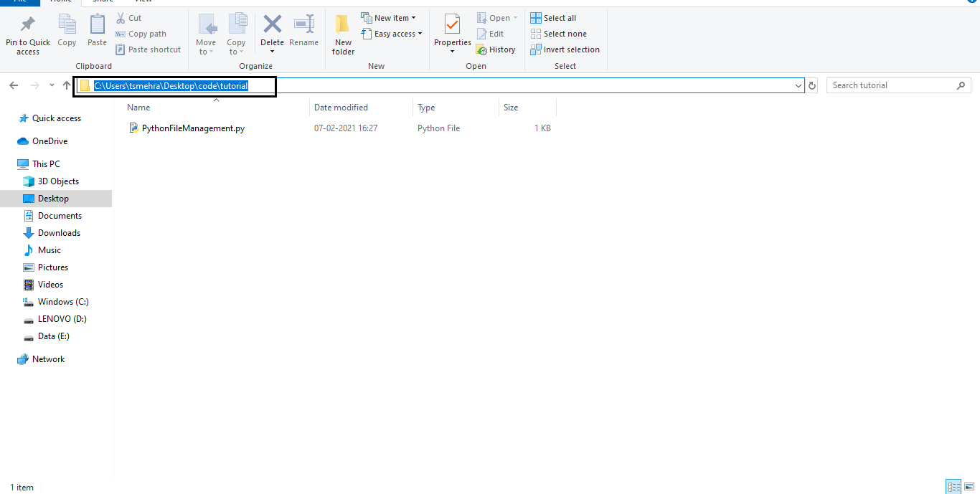Expand the Easy access dropdown
Viewport: 980px width, 494px height.
pos(392,34)
